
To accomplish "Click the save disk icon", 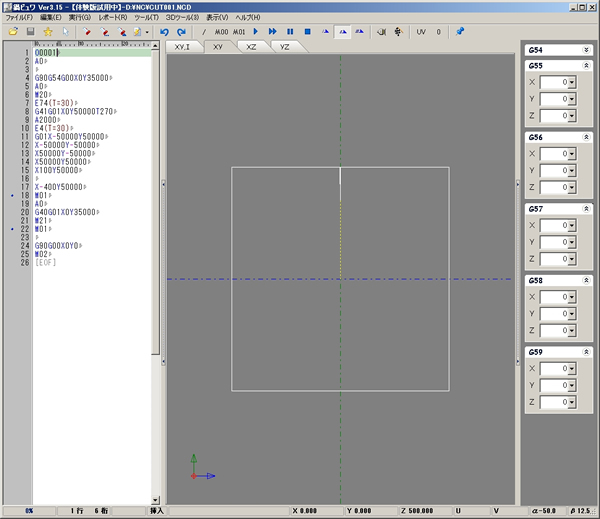I will click(x=31, y=32).
